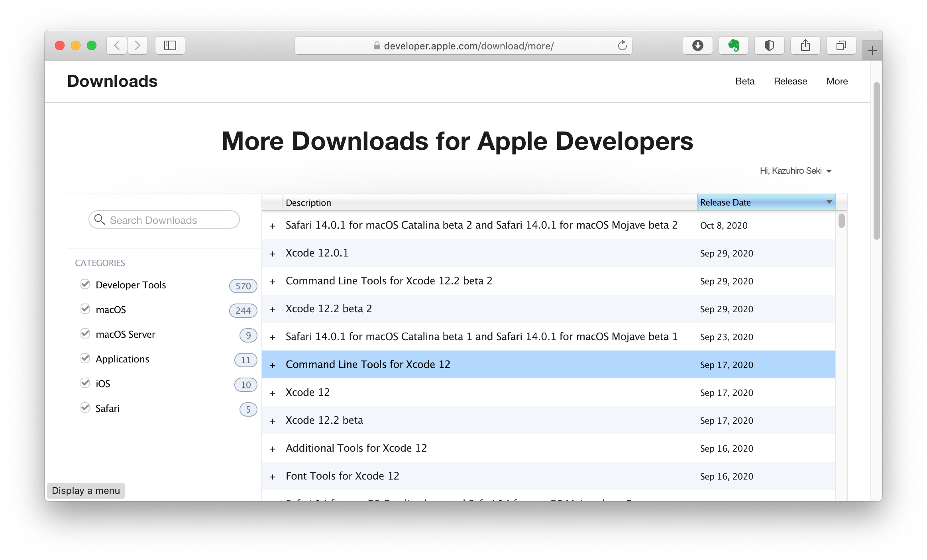Viewport: 927px width, 560px height.
Task: Reload the page with the refresh icon
Action: (x=622, y=45)
